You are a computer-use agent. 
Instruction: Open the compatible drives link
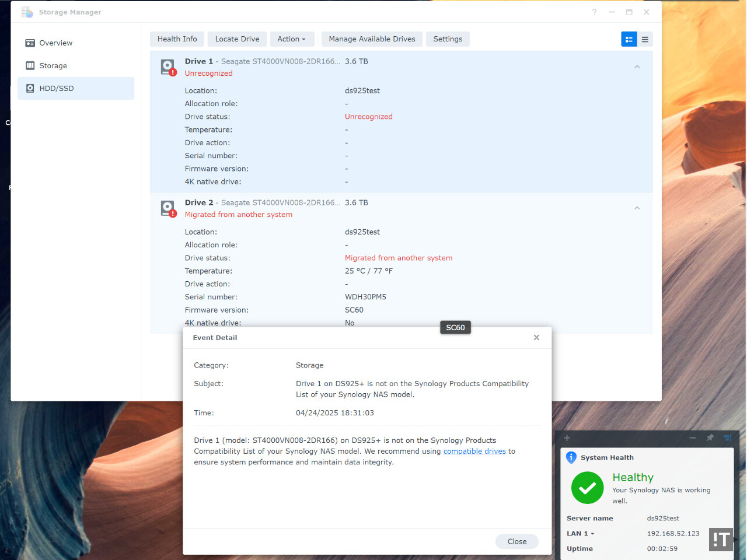click(x=474, y=452)
